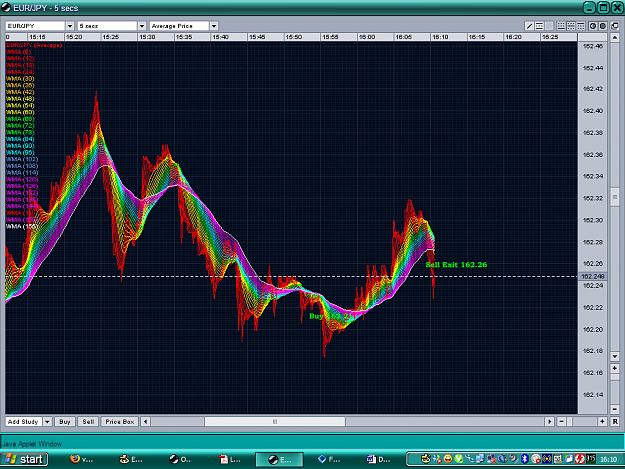625x469 pixels.
Task: Select the WMA (48) legend entry
Action: point(20,99)
